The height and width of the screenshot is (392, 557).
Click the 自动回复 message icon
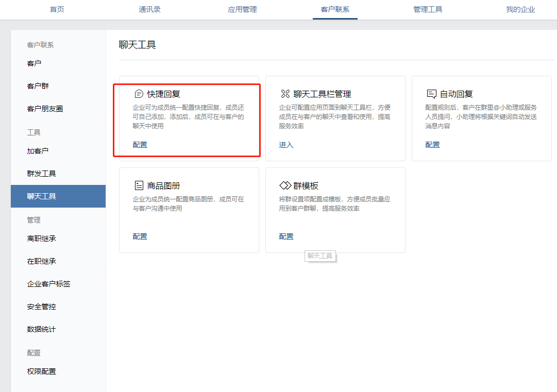coord(431,93)
